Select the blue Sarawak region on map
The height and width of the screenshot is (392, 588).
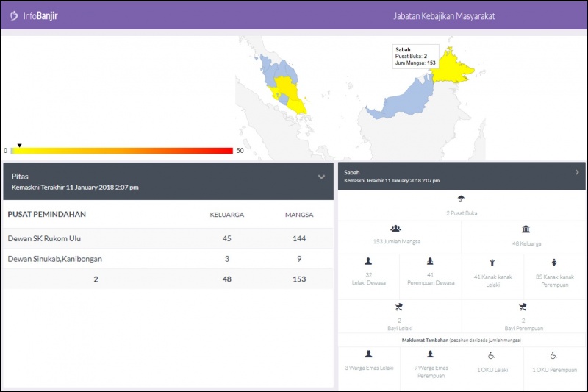(x=407, y=99)
